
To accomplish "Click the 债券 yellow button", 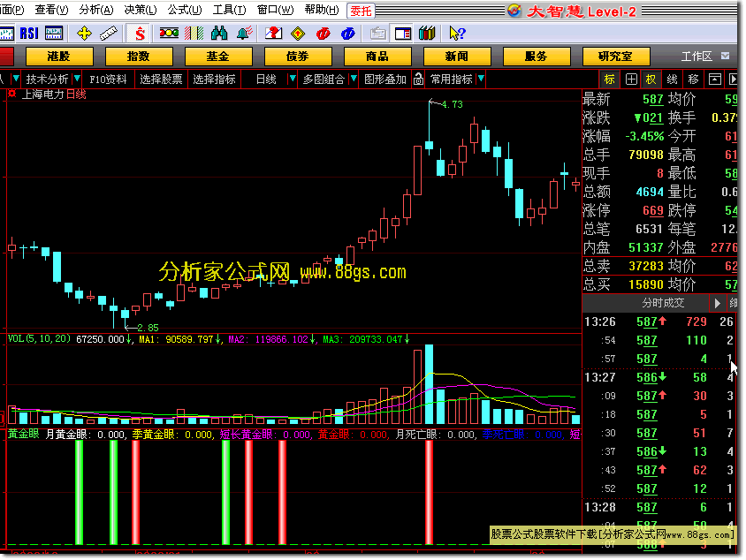I will (x=298, y=57).
